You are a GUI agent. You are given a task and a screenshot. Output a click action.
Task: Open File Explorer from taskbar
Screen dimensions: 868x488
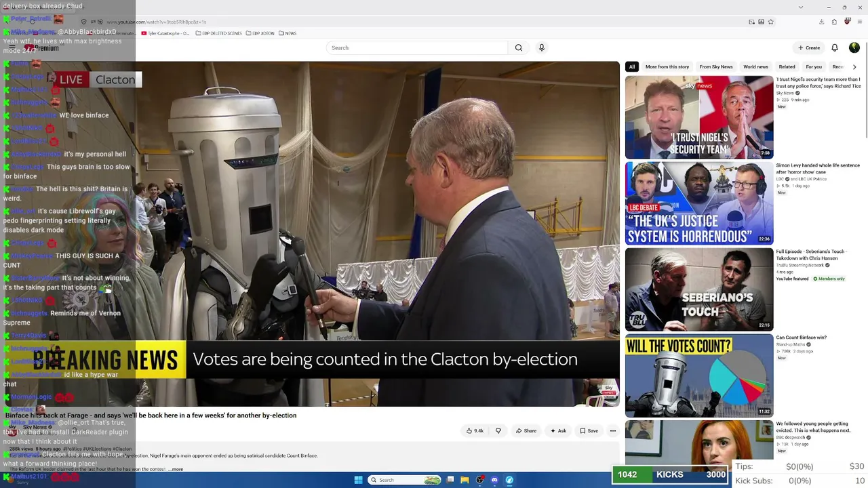(465, 480)
